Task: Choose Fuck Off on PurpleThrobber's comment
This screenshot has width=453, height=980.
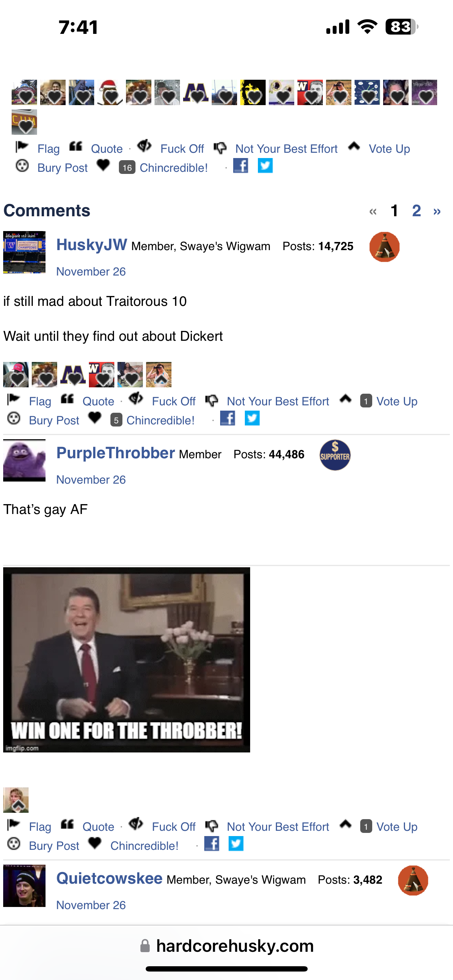Action: 174,826
